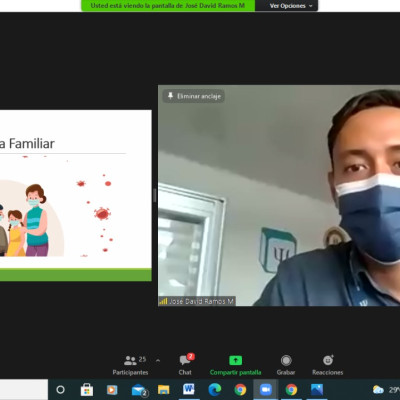Click the Cortana circle on the taskbar
This screenshot has height=400, width=400.
[60, 389]
